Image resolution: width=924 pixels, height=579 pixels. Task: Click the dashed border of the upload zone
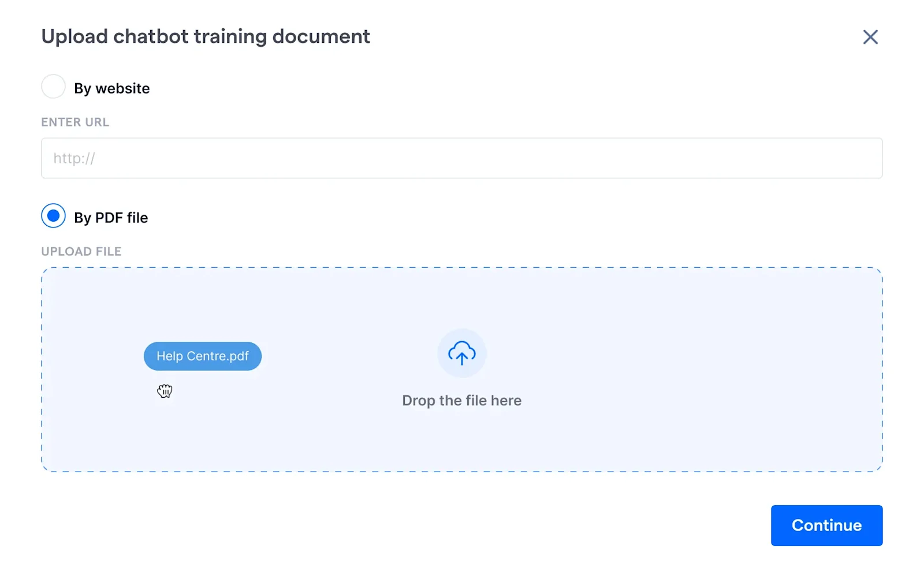pos(462,267)
